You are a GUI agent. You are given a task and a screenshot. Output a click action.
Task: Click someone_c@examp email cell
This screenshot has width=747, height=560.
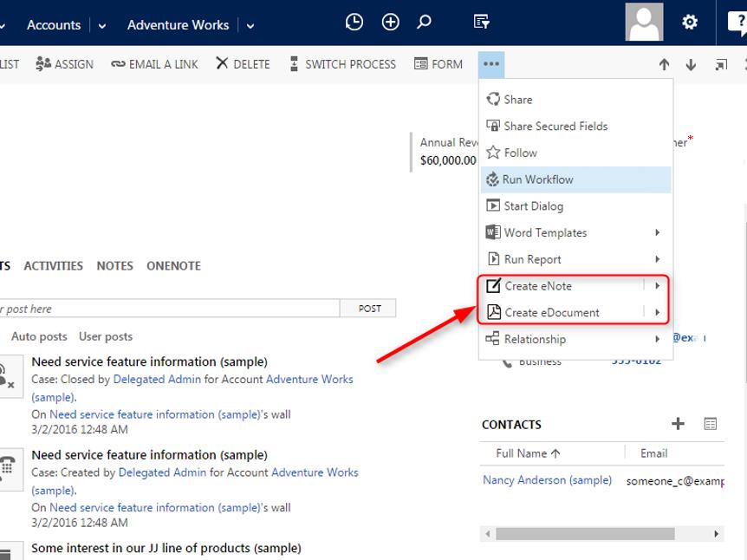[675, 481]
